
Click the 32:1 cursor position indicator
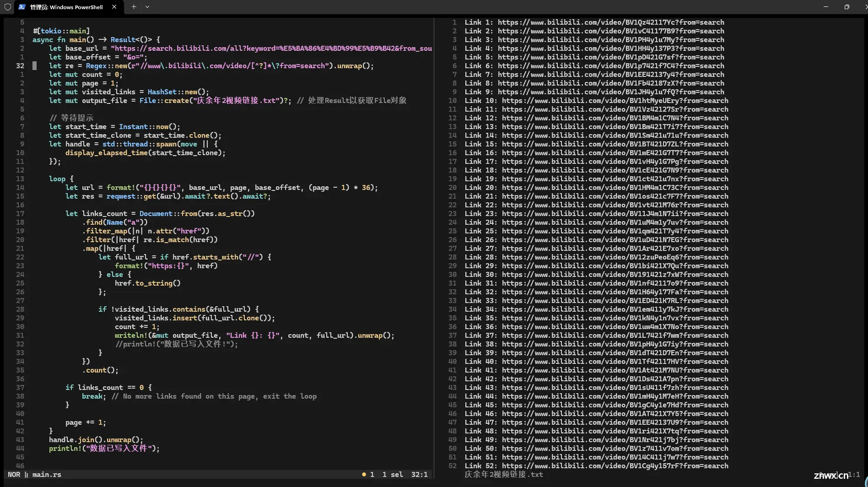[419, 474]
